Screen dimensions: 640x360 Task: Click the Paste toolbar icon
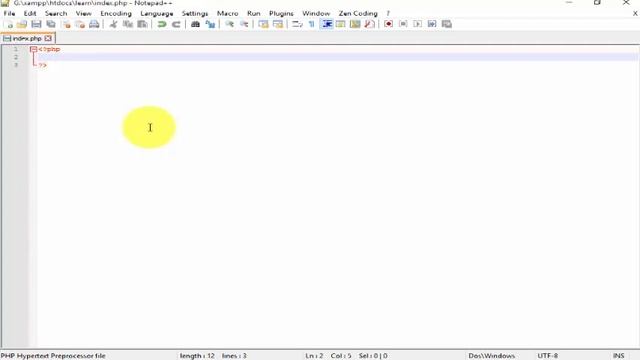coord(142,24)
